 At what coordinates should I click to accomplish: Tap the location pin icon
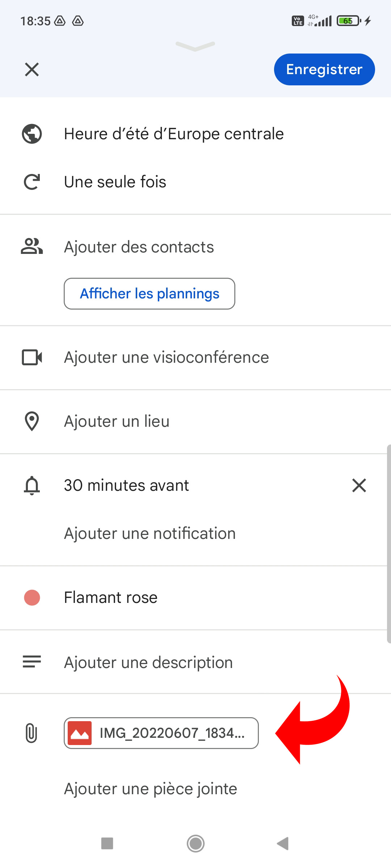coord(32,421)
